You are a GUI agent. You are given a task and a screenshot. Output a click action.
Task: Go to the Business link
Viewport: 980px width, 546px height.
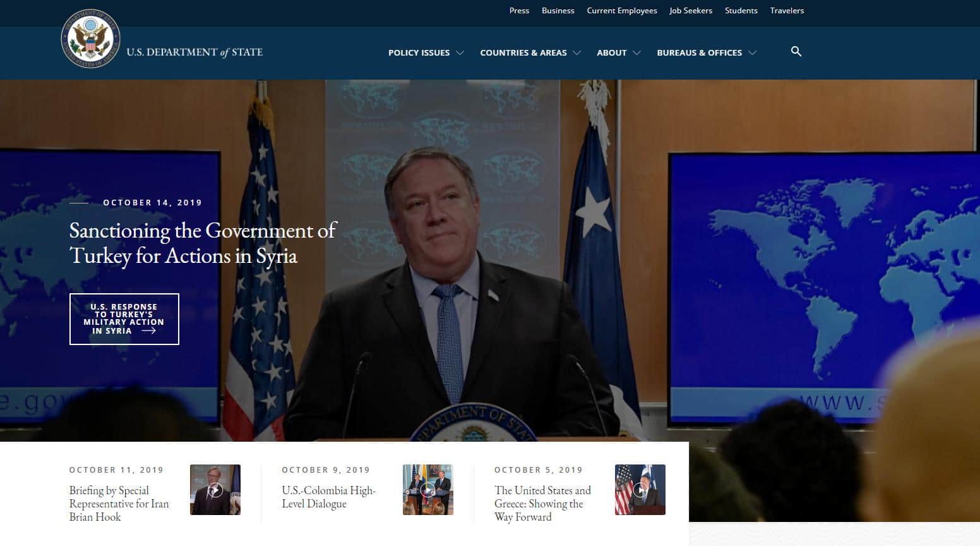point(558,11)
